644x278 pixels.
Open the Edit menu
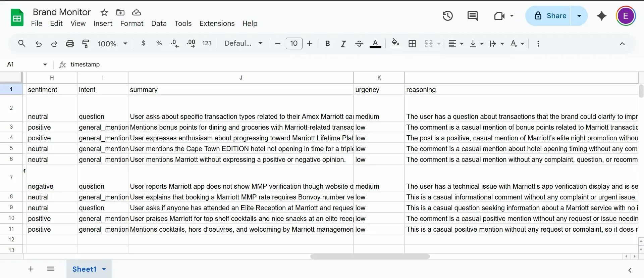(x=56, y=24)
